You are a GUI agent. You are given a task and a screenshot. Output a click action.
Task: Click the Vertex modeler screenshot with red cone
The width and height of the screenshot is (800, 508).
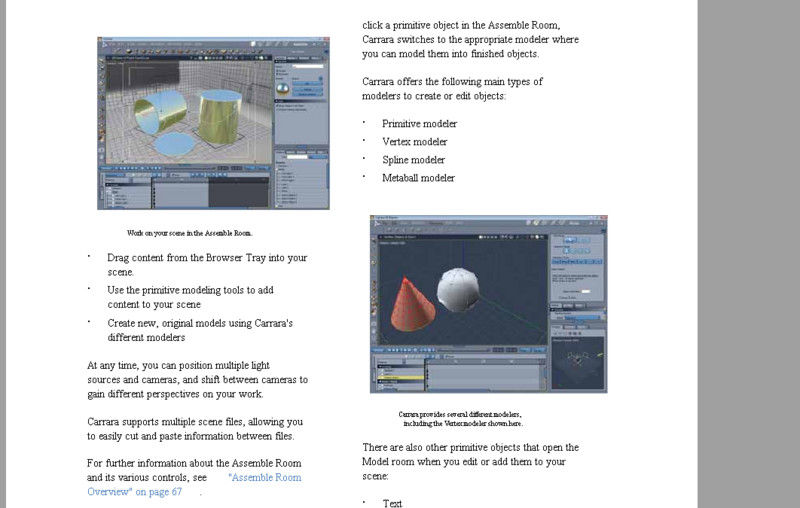(x=488, y=304)
